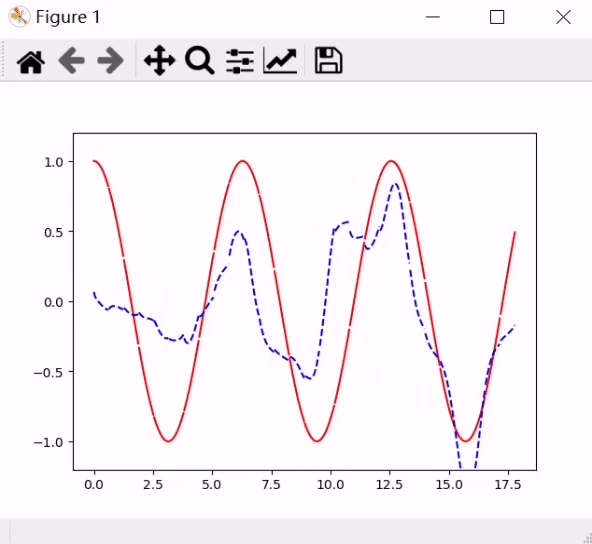Image resolution: width=592 pixels, height=544 pixels.
Task: Click the 10.0 tick label on the x-axis
Action: click(x=330, y=484)
